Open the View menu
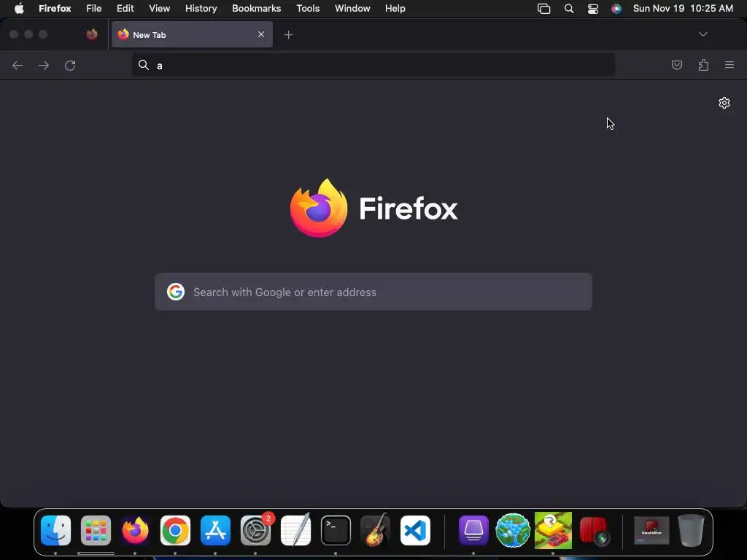747x560 pixels. pyautogui.click(x=159, y=9)
